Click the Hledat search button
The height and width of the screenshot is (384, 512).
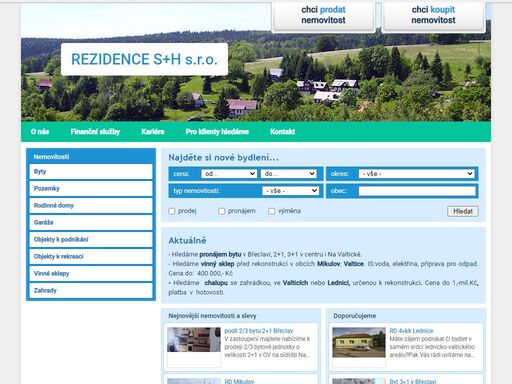click(463, 211)
